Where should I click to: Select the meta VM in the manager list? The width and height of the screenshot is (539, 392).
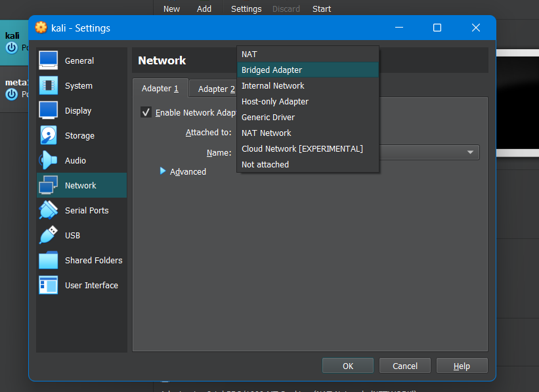14,89
